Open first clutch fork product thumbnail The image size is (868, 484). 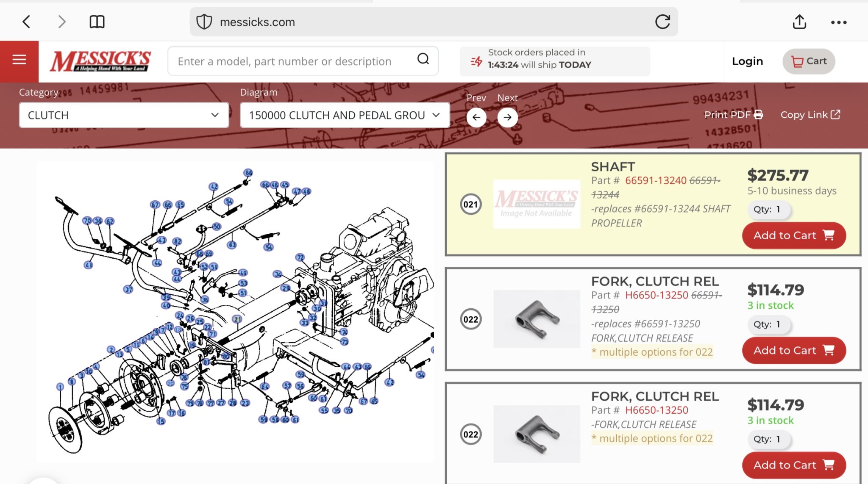537,319
